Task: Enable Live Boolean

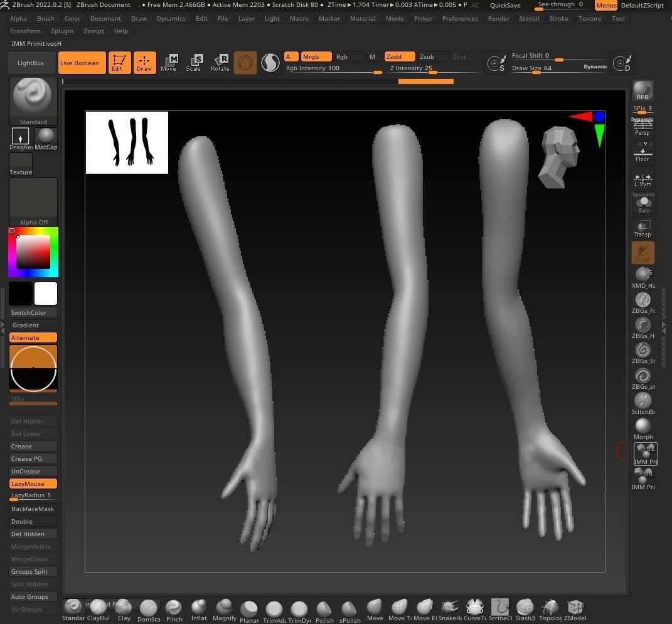Action: click(80, 63)
